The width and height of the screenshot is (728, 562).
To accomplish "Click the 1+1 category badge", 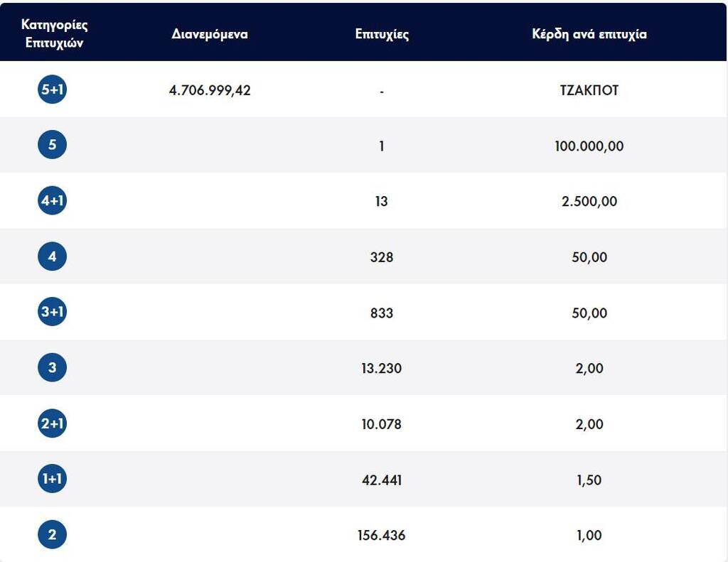I will (53, 480).
